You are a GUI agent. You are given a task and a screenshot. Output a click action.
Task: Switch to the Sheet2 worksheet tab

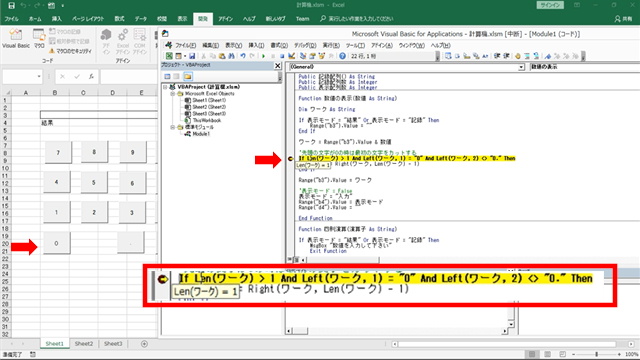click(x=84, y=344)
